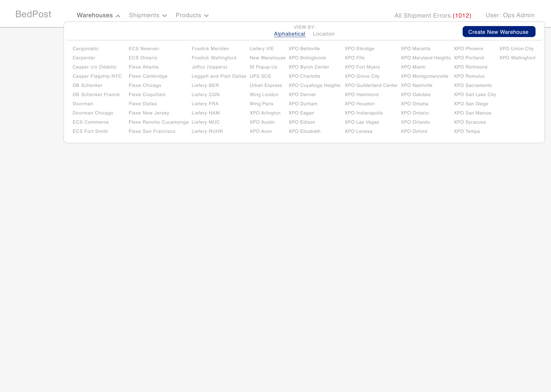Open ECS Newnan warehouse
The width and height of the screenshot is (551, 392).
coord(143,49)
